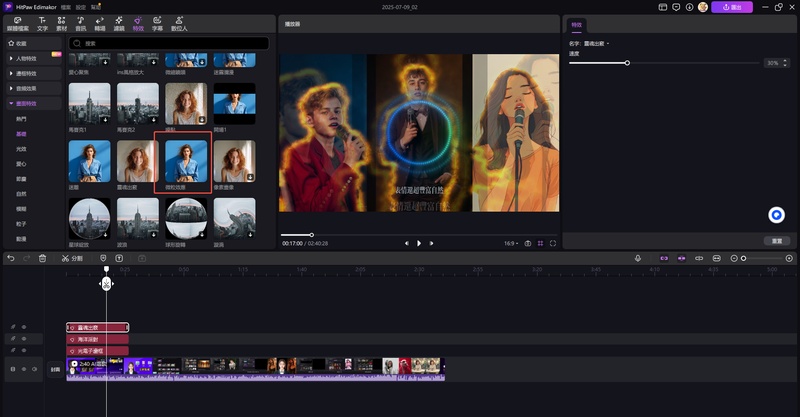Image resolution: width=800 pixels, height=417 pixels.
Task: Select the 轉場 transitions icon
Action: click(98, 22)
